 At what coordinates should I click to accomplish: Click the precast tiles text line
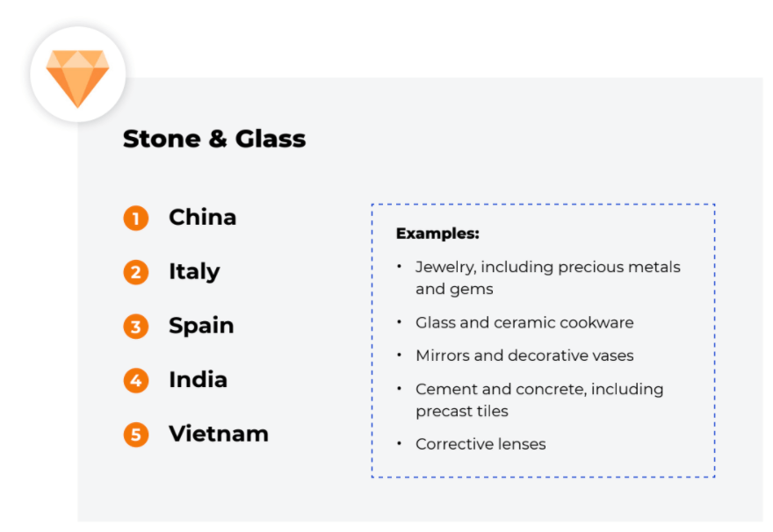click(x=462, y=412)
